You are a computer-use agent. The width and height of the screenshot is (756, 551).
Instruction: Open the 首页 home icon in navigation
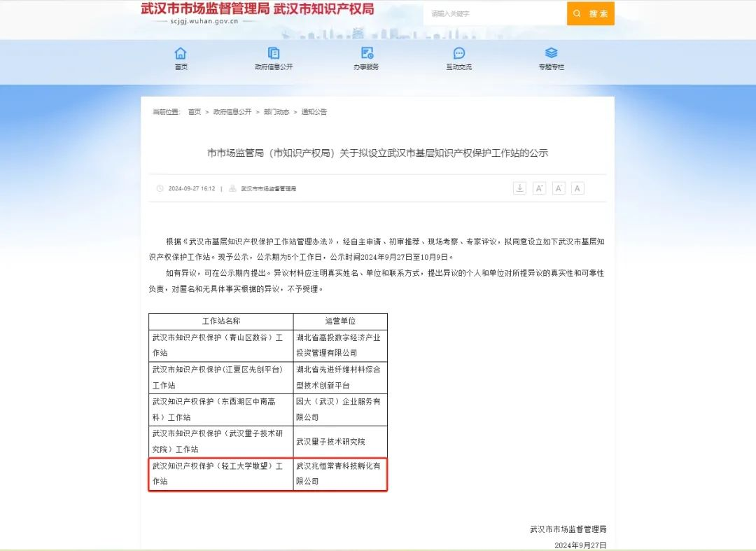point(181,53)
